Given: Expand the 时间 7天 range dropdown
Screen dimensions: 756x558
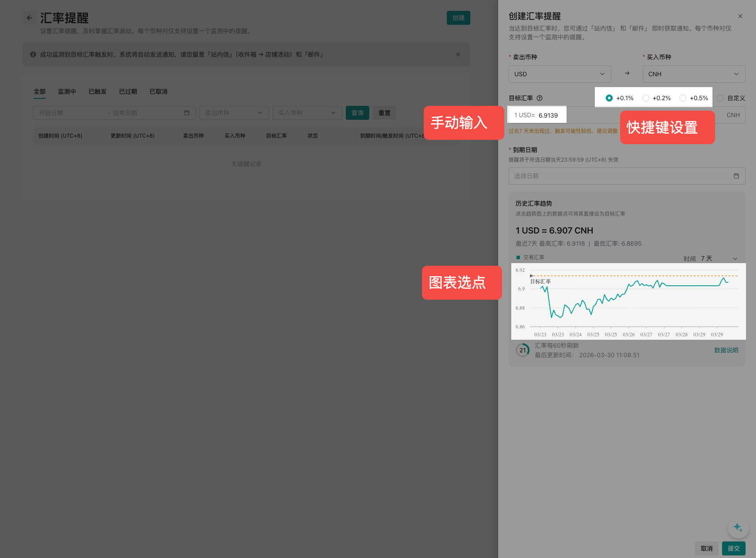Looking at the screenshot, I should (719, 258).
